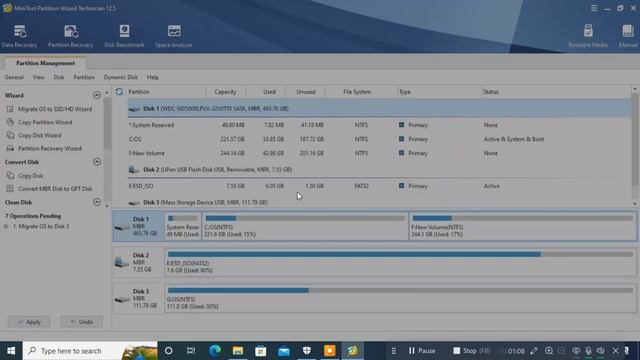Launch Partition Recovery tool
The width and height of the screenshot is (640, 360).
coord(71,36)
